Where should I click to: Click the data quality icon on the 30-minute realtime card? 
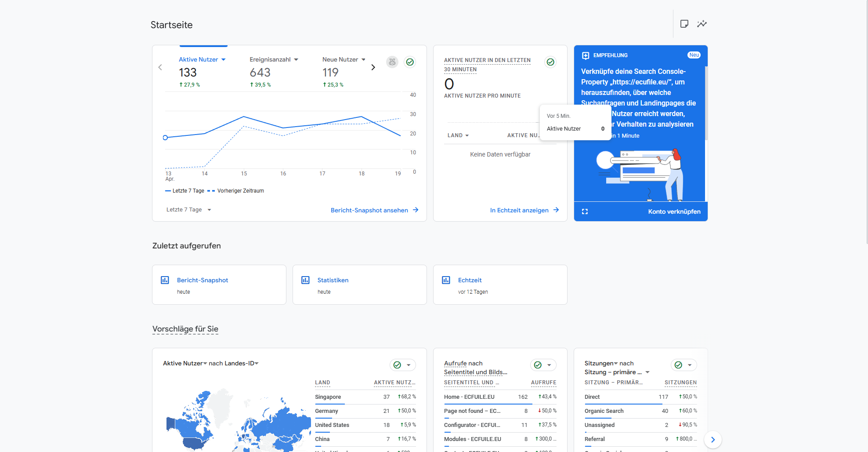coord(550,62)
